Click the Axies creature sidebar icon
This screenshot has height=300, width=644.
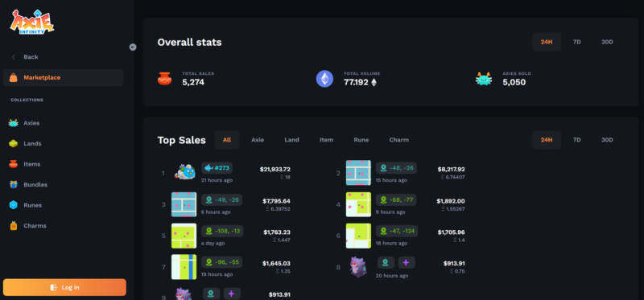tap(14, 123)
